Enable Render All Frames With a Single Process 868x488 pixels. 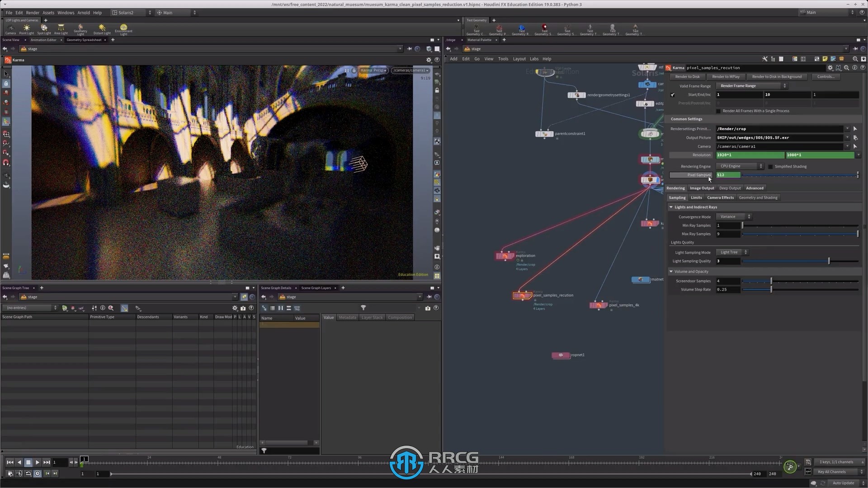[x=718, y=111]
